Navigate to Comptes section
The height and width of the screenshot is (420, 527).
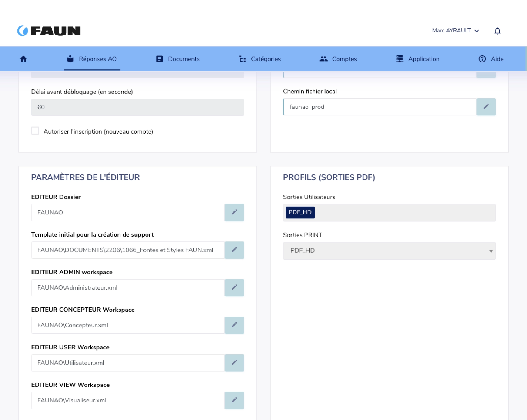click(338, 59)
